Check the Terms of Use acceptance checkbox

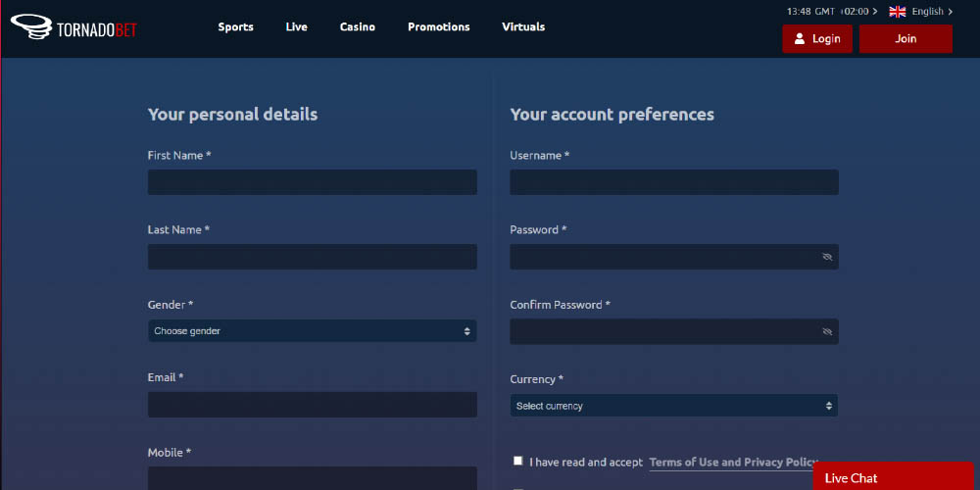point(518,461)
